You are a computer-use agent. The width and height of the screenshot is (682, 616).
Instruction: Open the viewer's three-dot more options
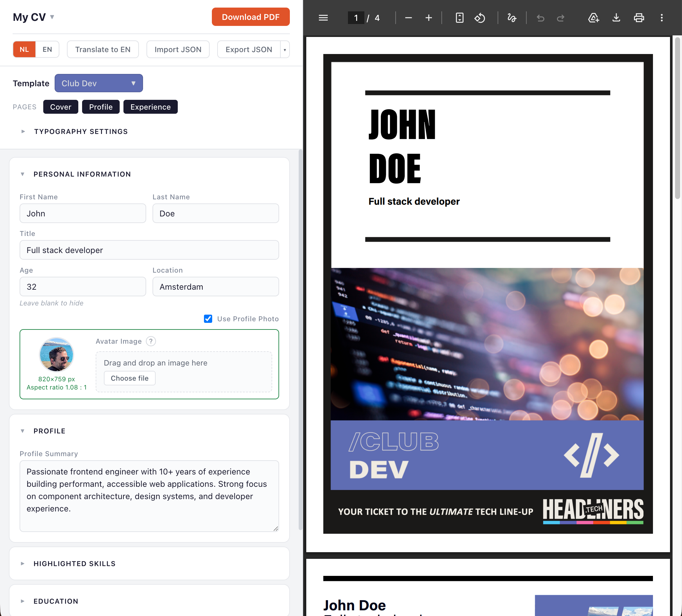pos(662,18)
